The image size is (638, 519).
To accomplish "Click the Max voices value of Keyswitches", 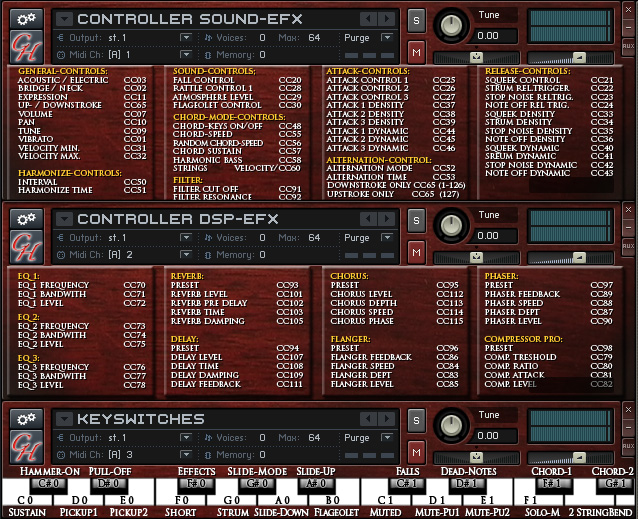I will [x=314, y=438].
